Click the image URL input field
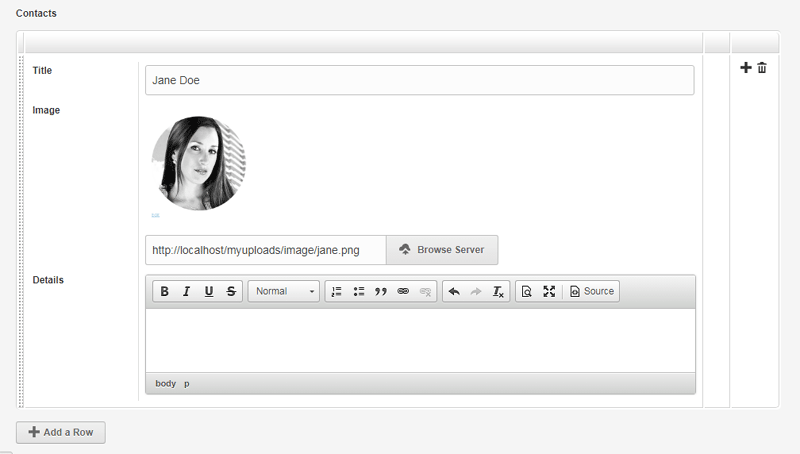Screen dimensions: 800x454 click(266, 250)
